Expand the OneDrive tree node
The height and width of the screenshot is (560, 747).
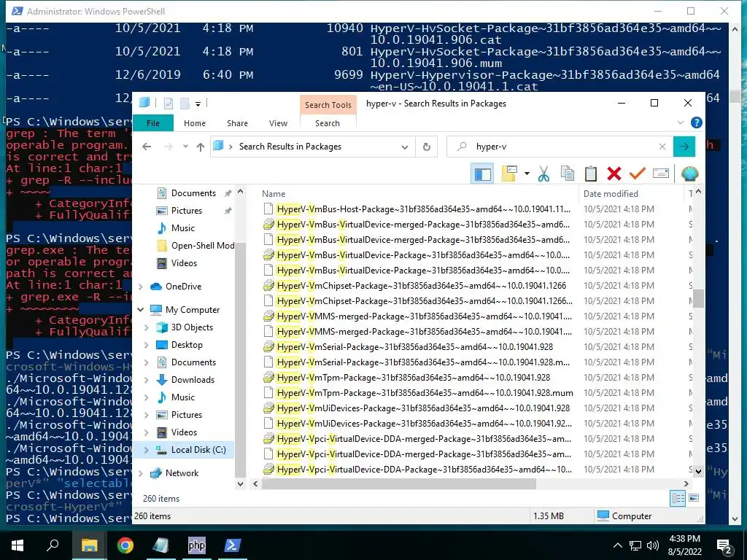coord(141,287)
